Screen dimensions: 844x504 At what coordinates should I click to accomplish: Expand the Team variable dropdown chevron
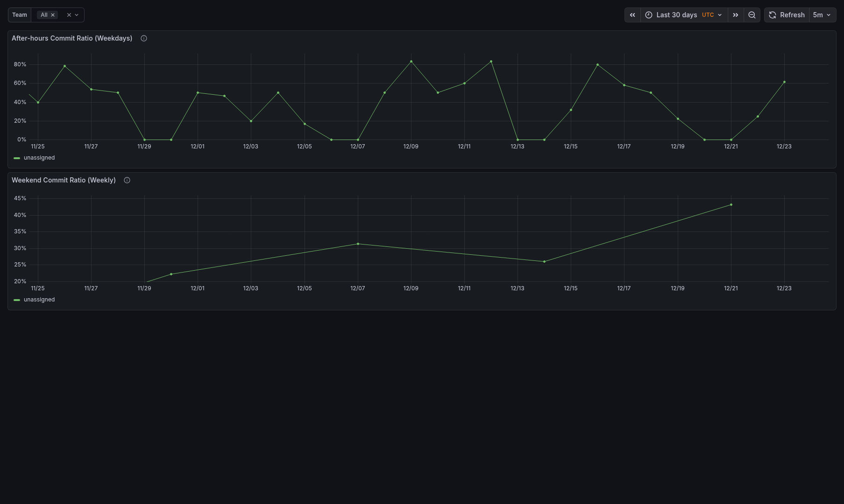pyautogui.click(x=77, y=15)
